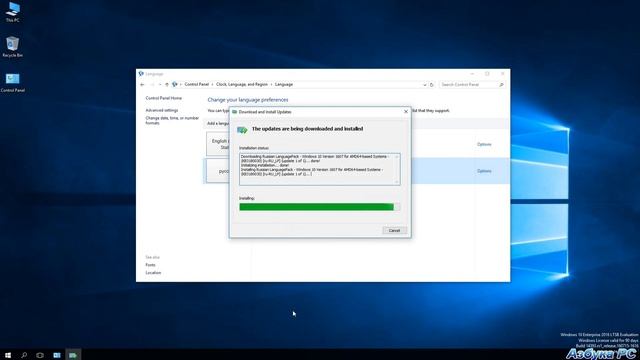Click into the Search Control Panel field
This screenshot has width=640, height=360.
pos(469,84)
